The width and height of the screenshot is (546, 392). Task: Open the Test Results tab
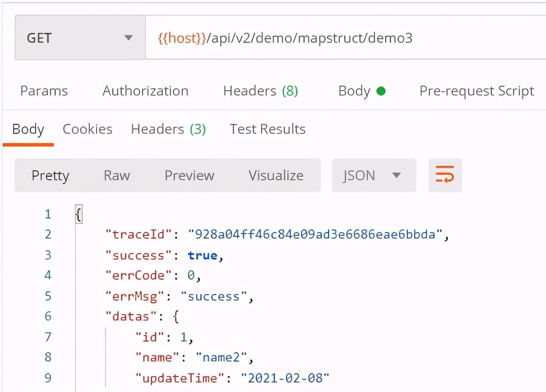pyautogui.click(x=268, y=129)
